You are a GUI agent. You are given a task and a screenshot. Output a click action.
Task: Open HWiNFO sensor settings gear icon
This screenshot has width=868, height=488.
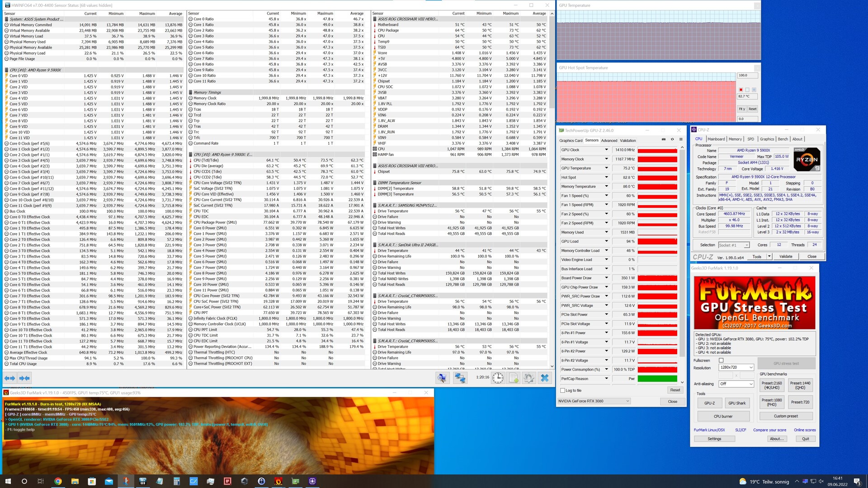tap(528, 378)
